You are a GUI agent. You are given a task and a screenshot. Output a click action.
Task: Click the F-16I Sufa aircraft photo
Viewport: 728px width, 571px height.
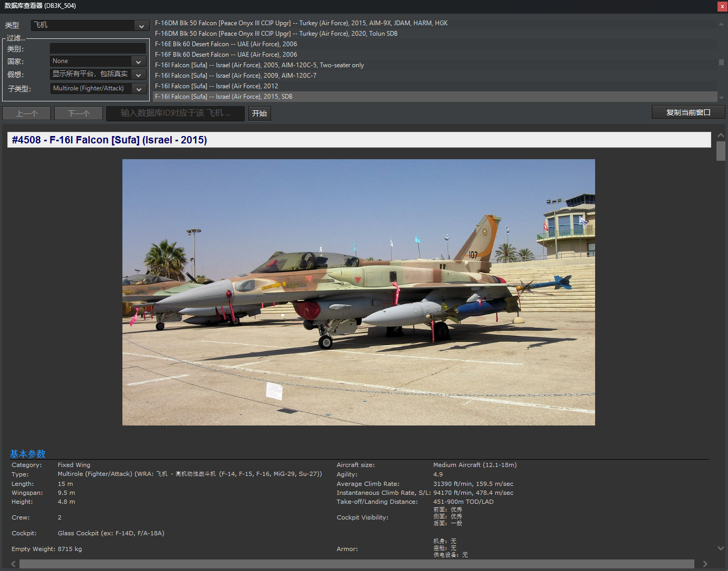[358, 292]
